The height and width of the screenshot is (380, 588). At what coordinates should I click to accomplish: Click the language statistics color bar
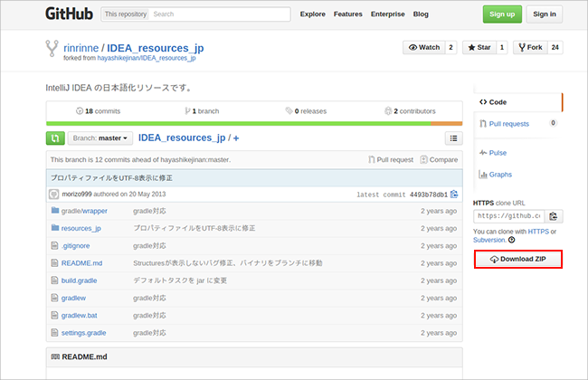tap(254, 123)
